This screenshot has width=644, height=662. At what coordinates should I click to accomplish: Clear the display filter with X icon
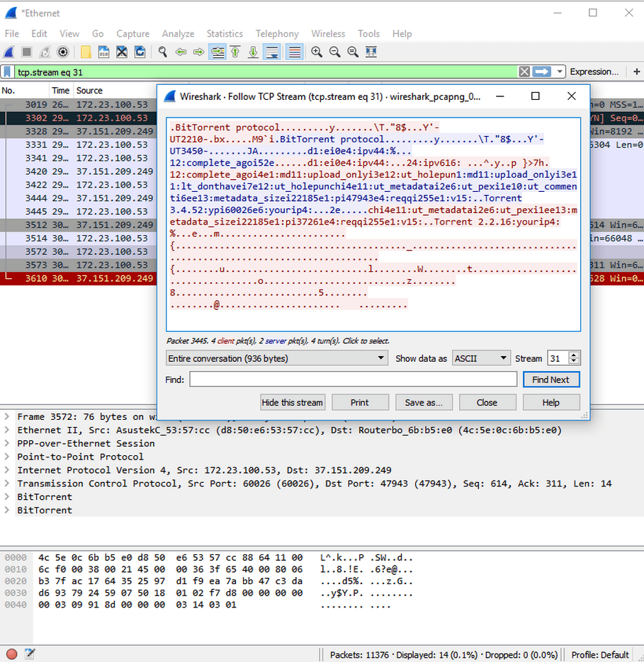pos(524,72)
